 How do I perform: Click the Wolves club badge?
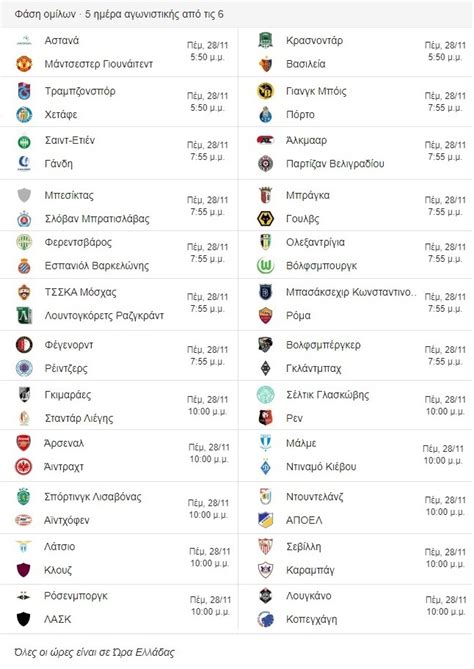[x=265, y=218]
